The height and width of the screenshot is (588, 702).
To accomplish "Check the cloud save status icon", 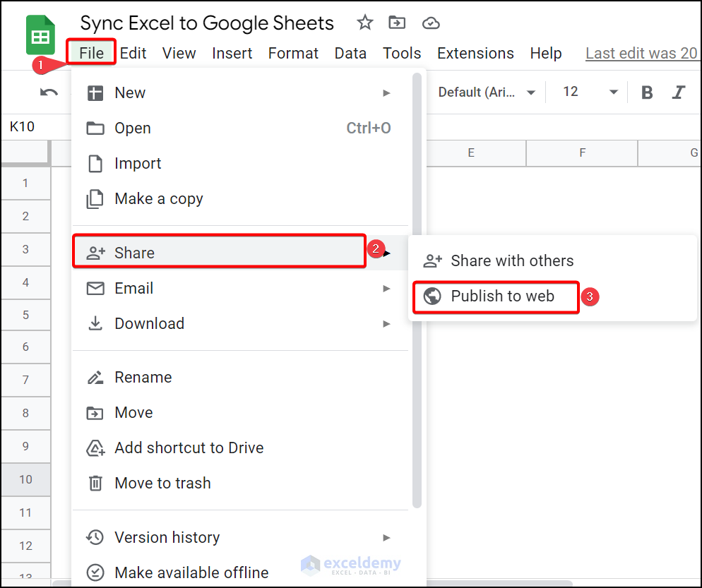I will [431, 23].
